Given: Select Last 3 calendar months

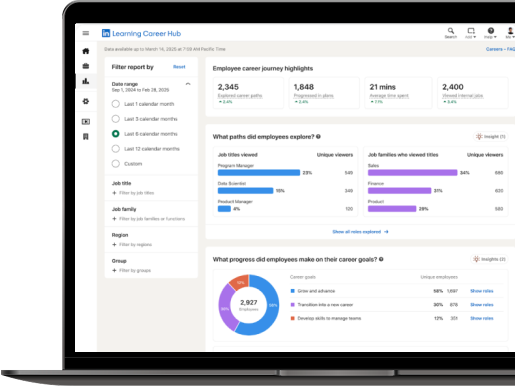Looking at the screenshot, I should click(x=116, y=119).
